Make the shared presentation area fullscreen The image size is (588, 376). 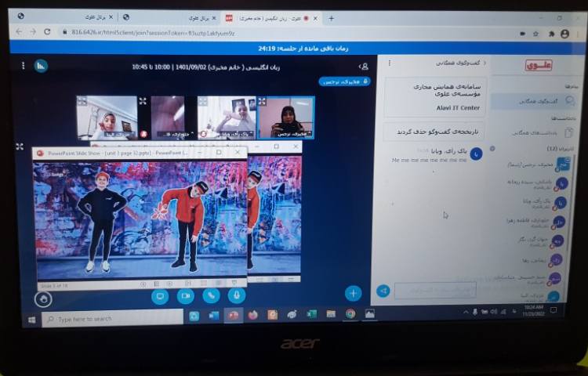pyautogui.click(x=20, y=146)
